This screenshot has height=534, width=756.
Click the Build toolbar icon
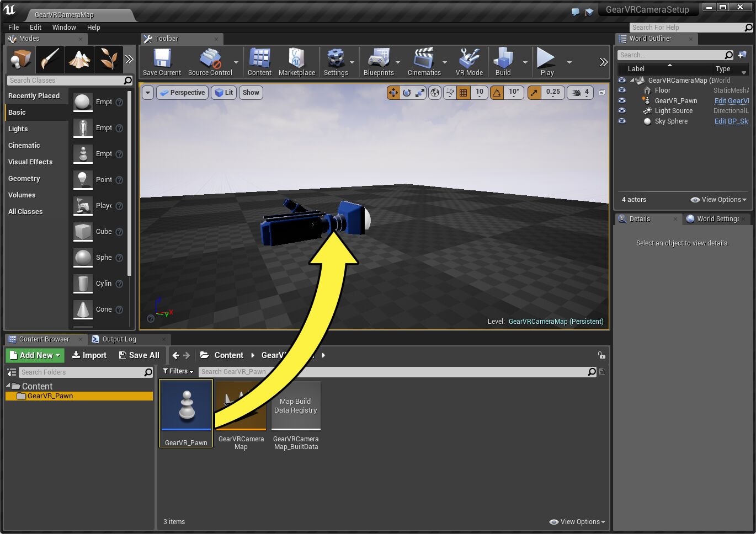click(x=503, y=62)
